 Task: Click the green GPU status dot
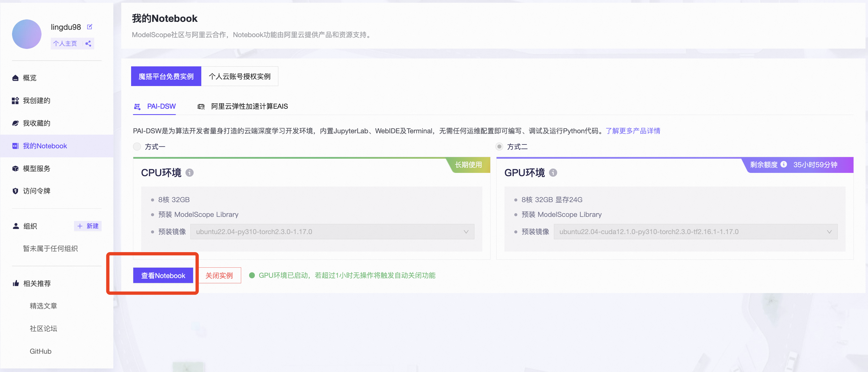click(252, 275)
